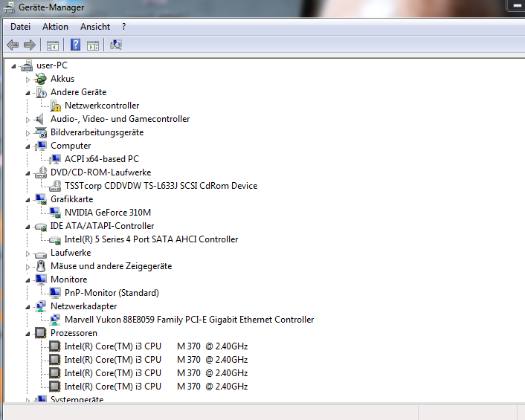Collapse the Monitore category
The height and width of the screenshot is (420, 525).
pyautogui.click(x=28, y=280)
